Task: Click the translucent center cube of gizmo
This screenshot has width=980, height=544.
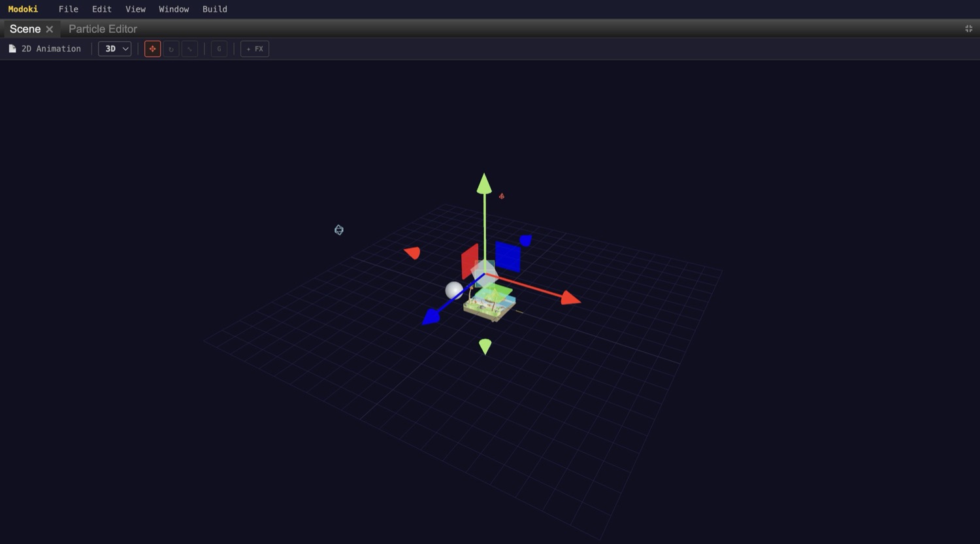Action: coord(485,273)
